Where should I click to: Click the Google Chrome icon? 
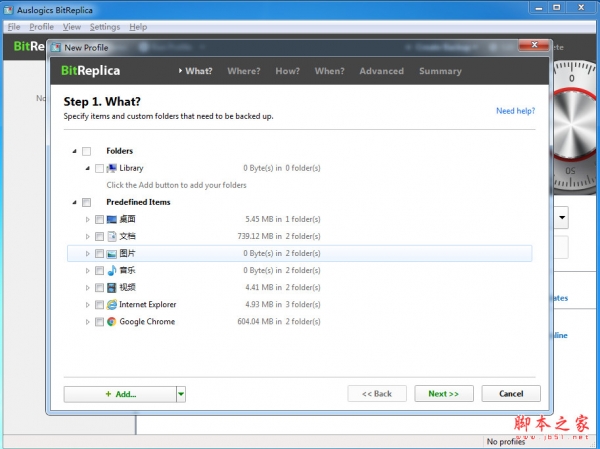pyautogui.click(x=112, y=322)
